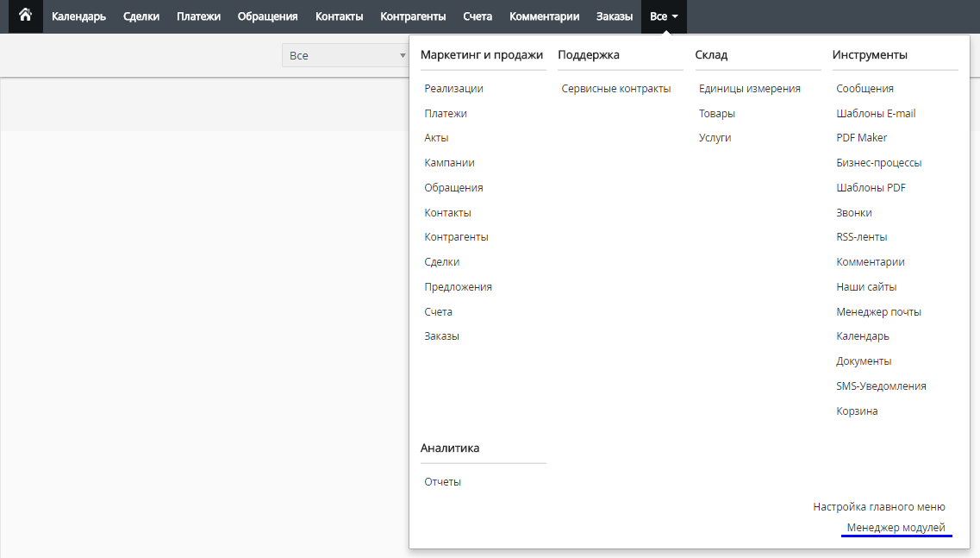The height and width of the screenshot is (558, 980).
Task: Select Предложения menu entry
Action: point(458,287)
